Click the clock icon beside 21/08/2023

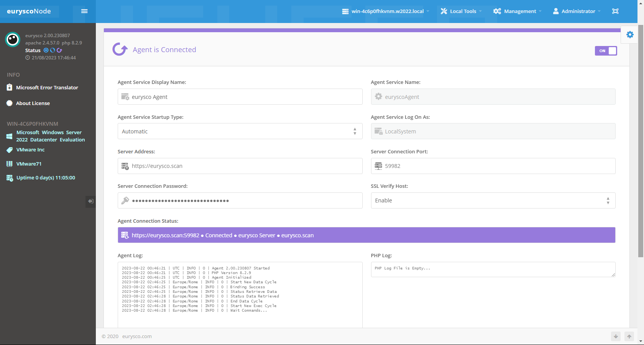28,58
